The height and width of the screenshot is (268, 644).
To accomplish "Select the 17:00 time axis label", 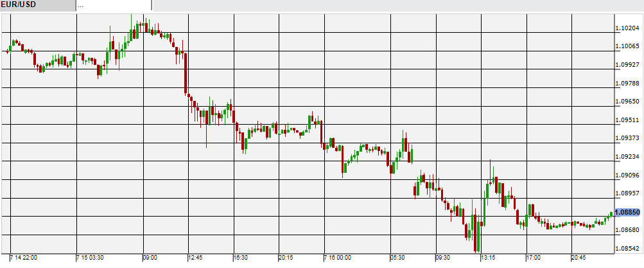I will click(x=534, y=258).
